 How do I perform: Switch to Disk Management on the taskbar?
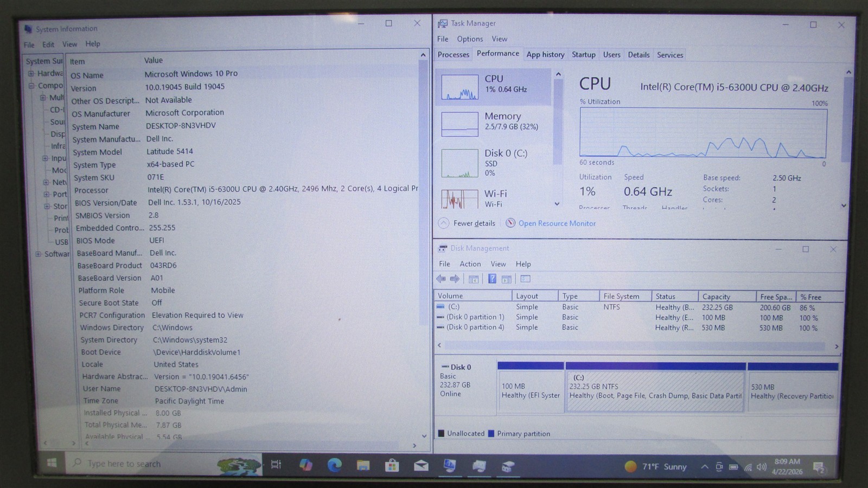pos(508,466)
